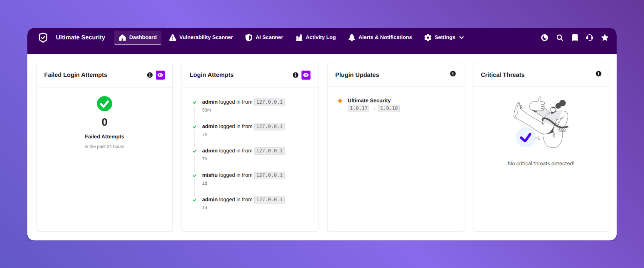The image size is (644, 268).
Task: Click the failed attempts count 0
Action: pos(104,122)
